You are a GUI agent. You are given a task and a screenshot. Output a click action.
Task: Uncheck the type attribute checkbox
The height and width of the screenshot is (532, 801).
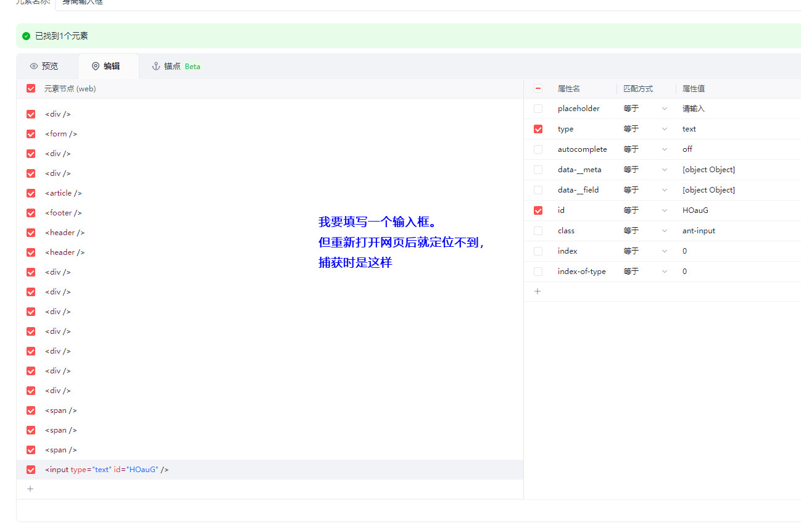[538, 129]
